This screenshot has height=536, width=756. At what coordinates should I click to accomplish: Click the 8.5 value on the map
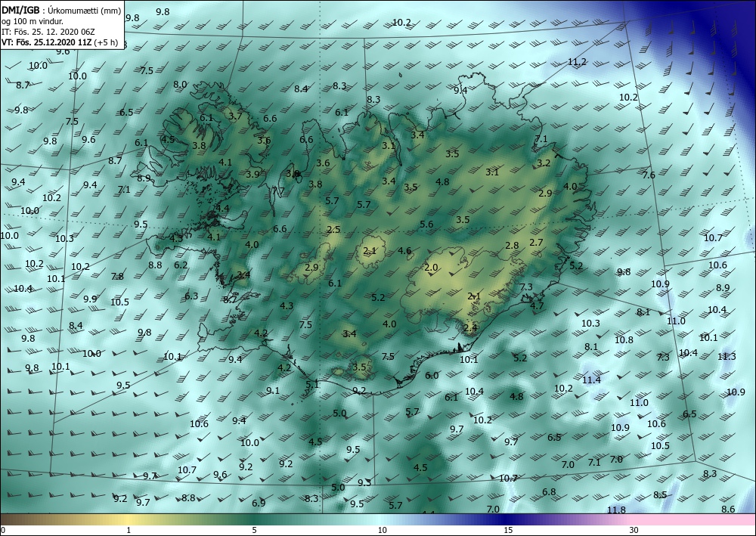(x=660, y=495)
